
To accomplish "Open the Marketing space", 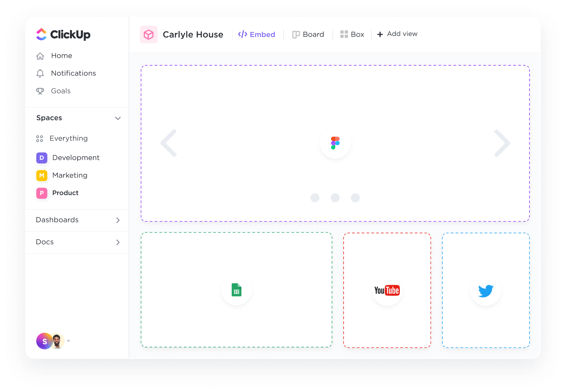I will pyautogui.click(x=70, y=175).
